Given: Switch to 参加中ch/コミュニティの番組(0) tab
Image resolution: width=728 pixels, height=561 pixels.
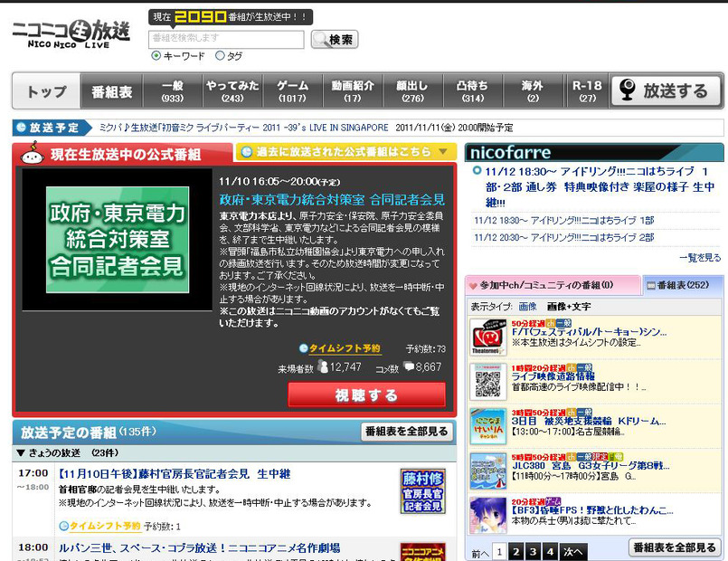Looking at the screenshot, I should pos(553,285).
